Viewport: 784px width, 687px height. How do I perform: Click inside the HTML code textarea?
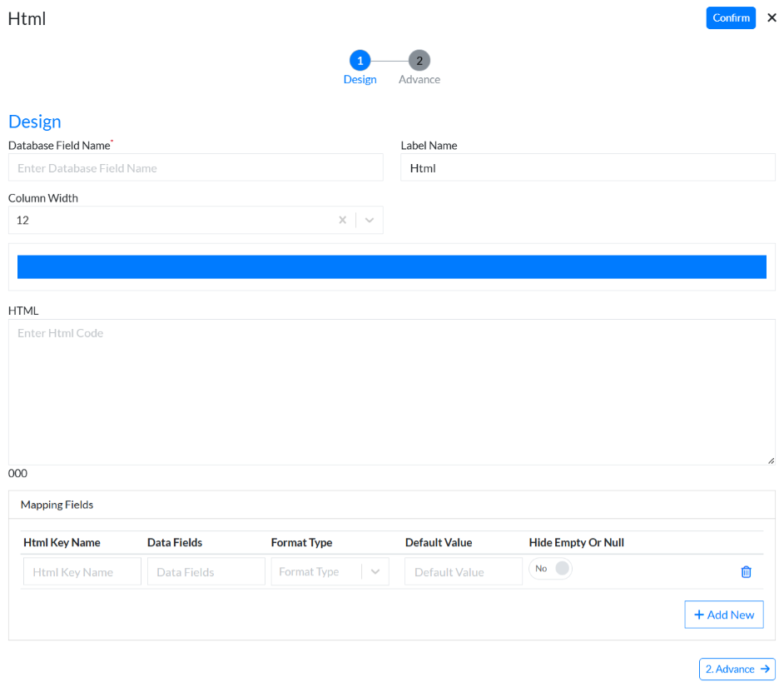point(391,391)
